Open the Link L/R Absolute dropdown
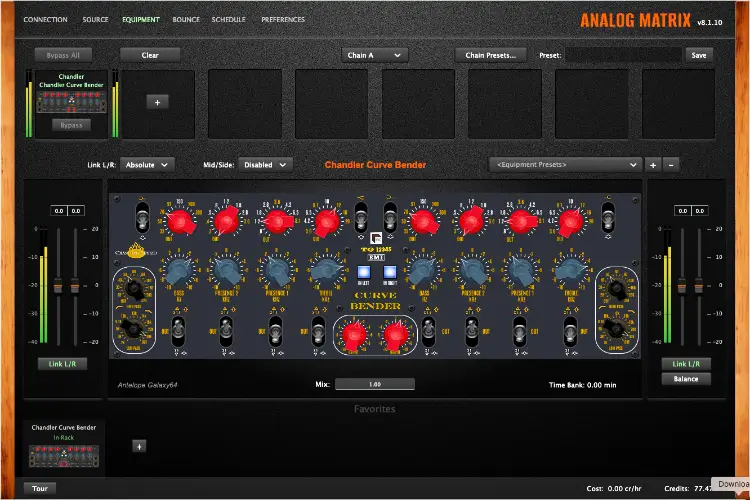This screenshot has height=500, width=750. pos(146,164)
